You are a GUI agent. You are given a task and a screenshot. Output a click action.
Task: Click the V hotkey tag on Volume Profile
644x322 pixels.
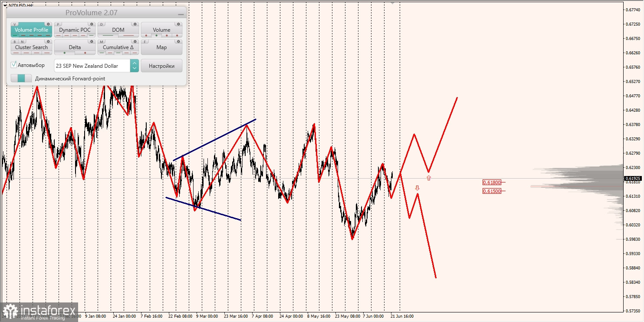[x=15, y=24]
